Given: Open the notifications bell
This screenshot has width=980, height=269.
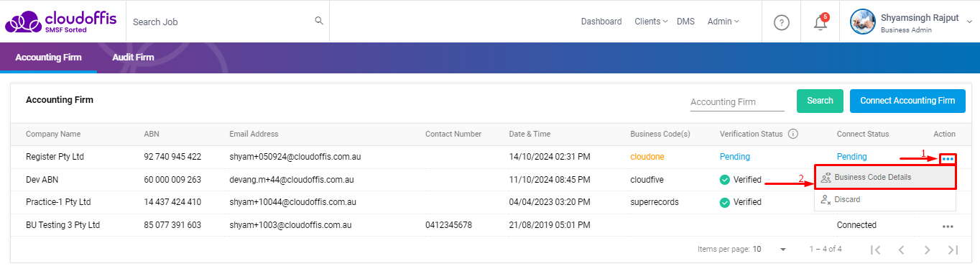Looking at the screenshot, I should pos(820,22).
